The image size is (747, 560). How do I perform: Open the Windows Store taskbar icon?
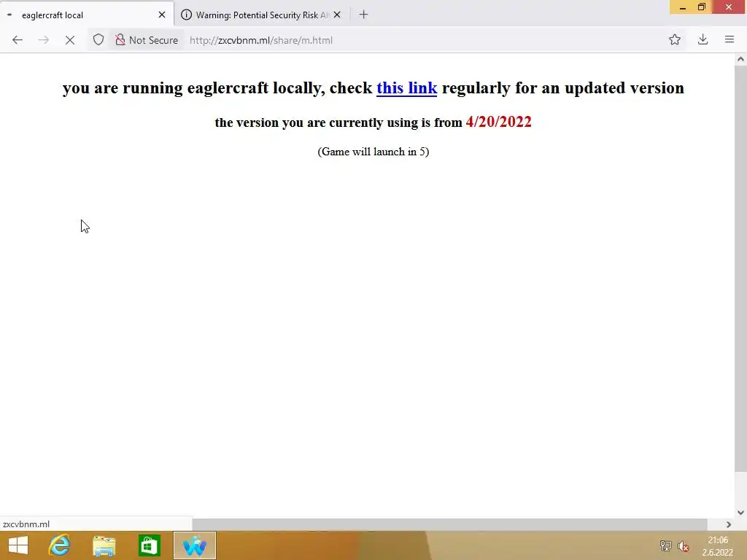[149, 545]
